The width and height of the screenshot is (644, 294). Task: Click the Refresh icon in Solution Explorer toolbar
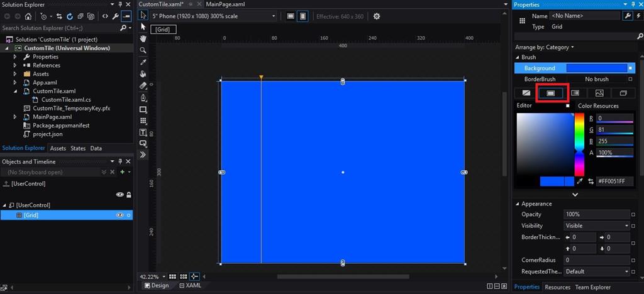click(70, 17)
